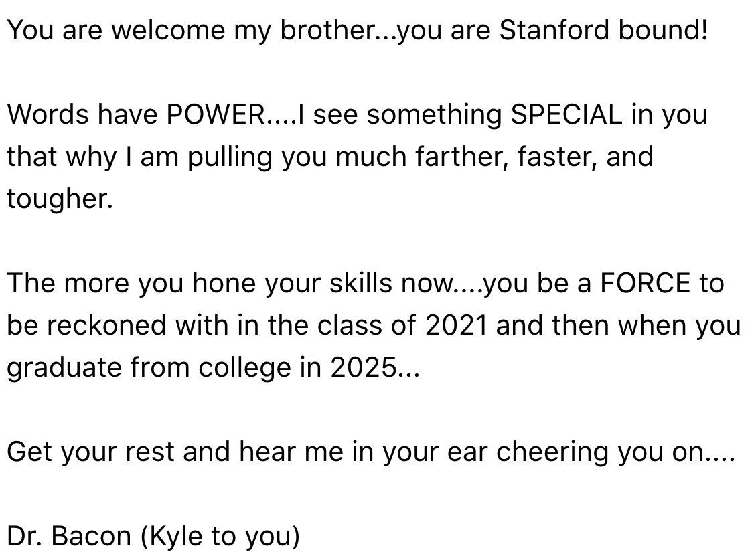The width and height of the screenshot is (756, 552).
Task: Click the year "2025" in the message
Action: (x=362, y=367)
